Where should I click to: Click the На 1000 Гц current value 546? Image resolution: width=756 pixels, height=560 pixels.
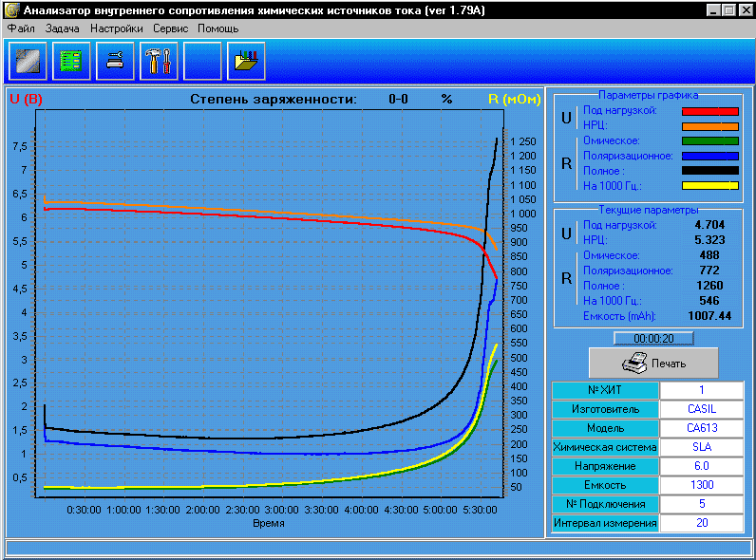click(709, 300)
